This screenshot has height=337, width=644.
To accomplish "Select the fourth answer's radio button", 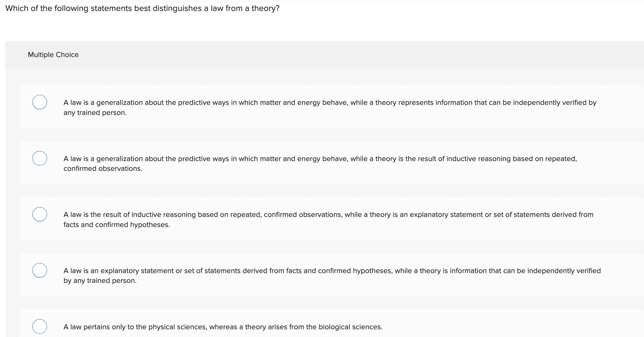I will tap(40, 270).
